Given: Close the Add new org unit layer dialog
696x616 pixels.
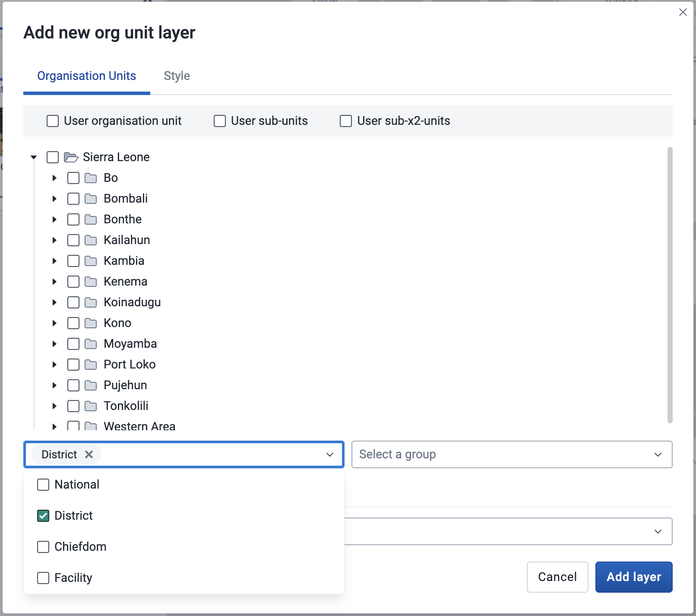Looking at the screenshot, I should click(x=683, y=13).
